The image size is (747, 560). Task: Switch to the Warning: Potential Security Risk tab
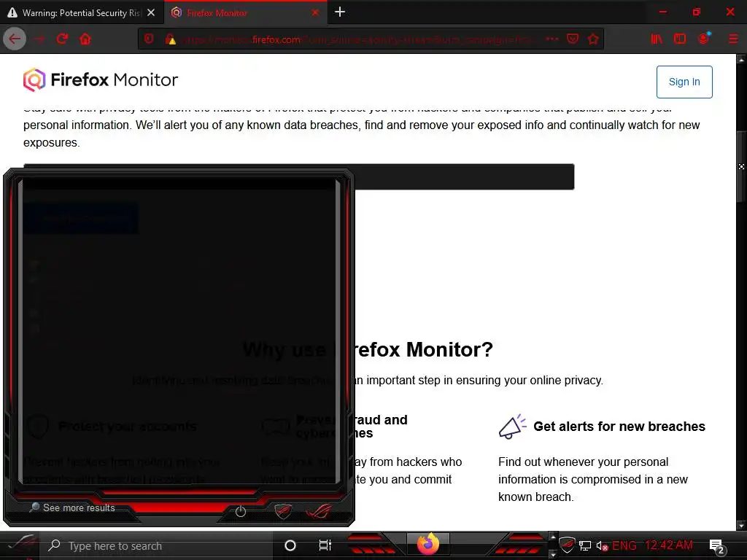click(x=82, y=13)
